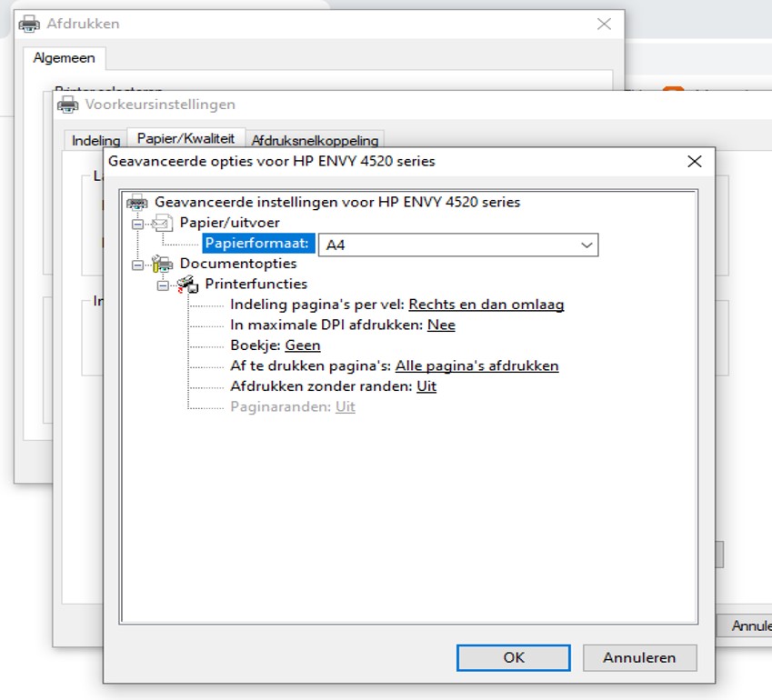Select 'Documentopties' tree label
The width and height of the screenshot is (772, 700).
click(238, 264)
